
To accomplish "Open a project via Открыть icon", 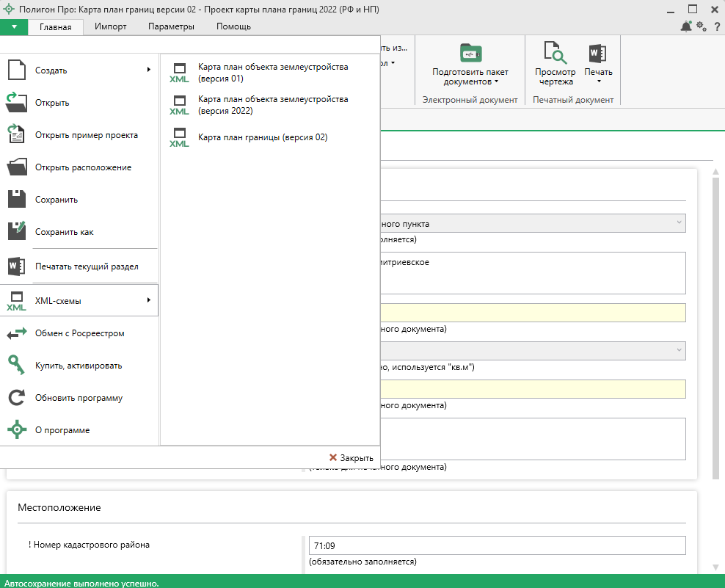I will point(16,103).
